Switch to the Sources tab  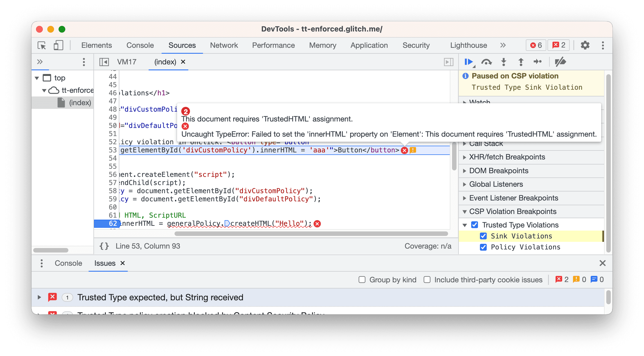[x=182, y=46]
